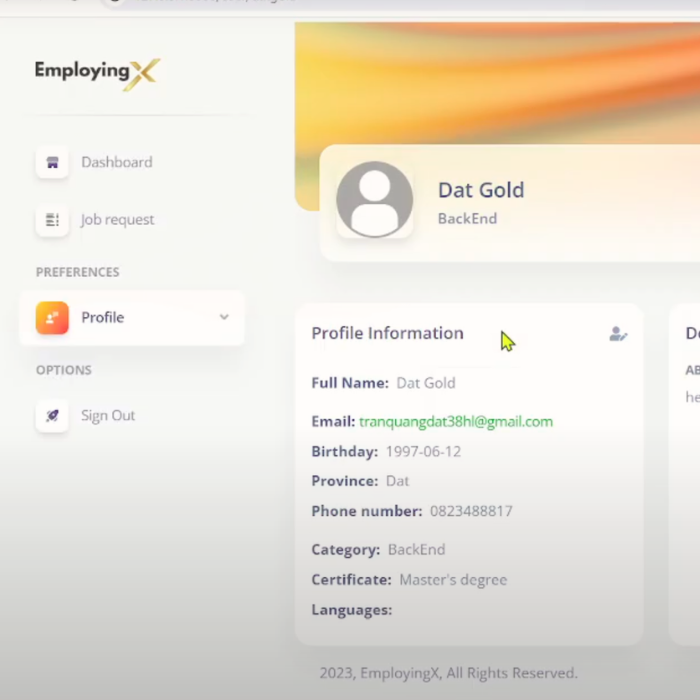Click the orange gradient banner image
700x700 pixels.
coord(500,80)
